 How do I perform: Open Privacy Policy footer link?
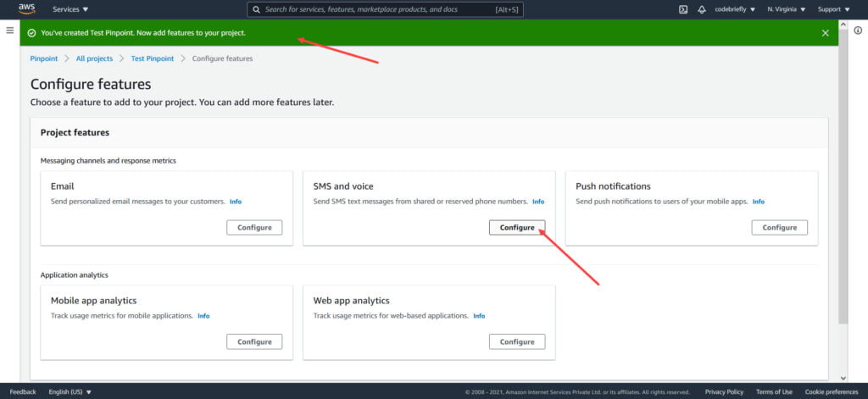[x=724, y=392]
